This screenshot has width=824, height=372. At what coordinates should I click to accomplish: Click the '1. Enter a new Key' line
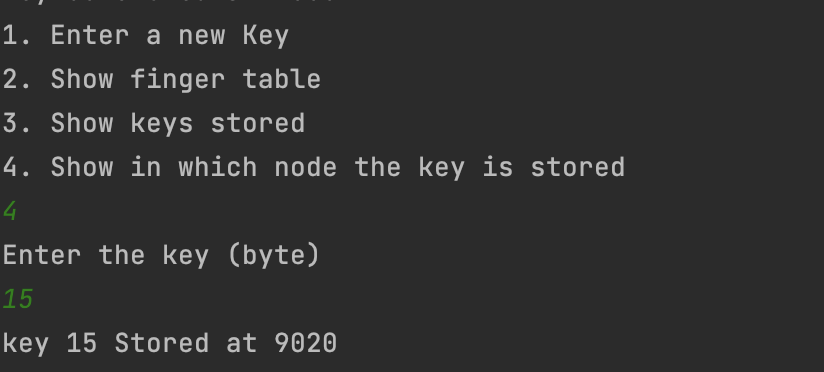146,36
